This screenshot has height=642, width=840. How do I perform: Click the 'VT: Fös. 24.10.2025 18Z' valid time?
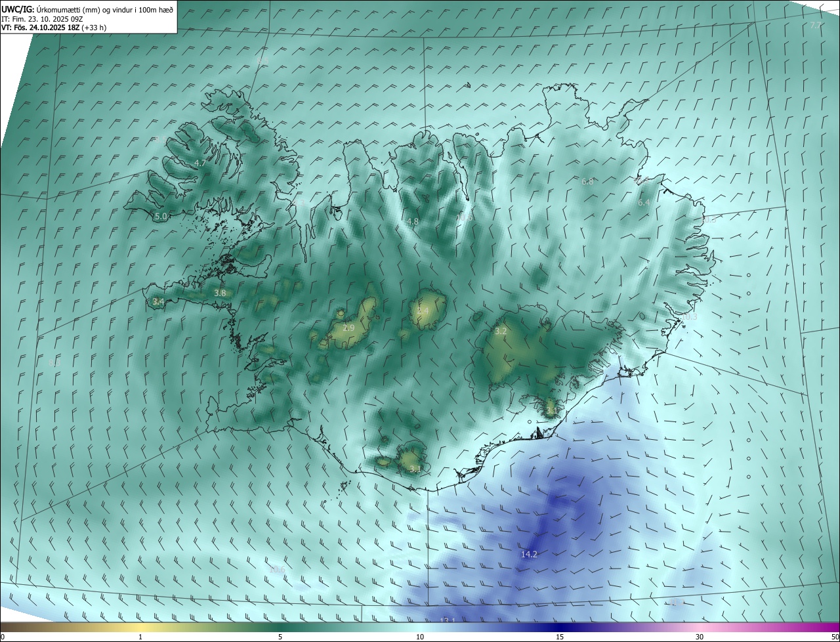(x=41, y=28)
